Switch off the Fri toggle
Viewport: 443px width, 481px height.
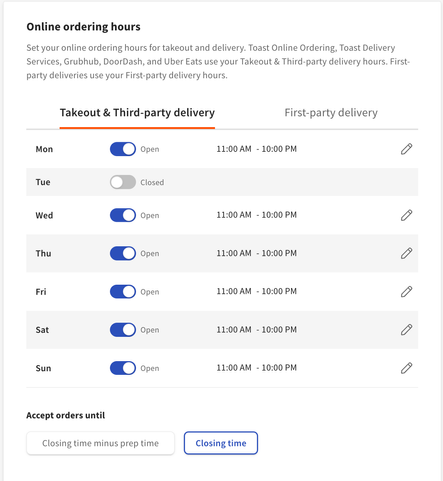[x=123, y=292]
